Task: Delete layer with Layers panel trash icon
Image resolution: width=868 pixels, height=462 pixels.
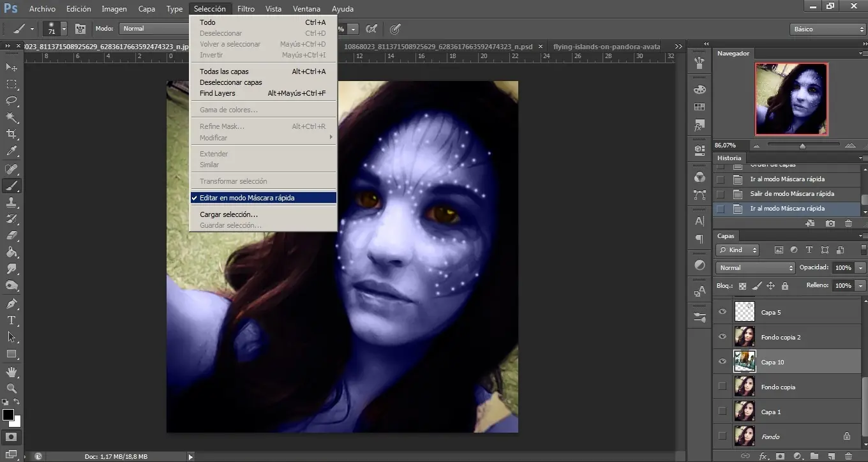Action: coord(848,456)
